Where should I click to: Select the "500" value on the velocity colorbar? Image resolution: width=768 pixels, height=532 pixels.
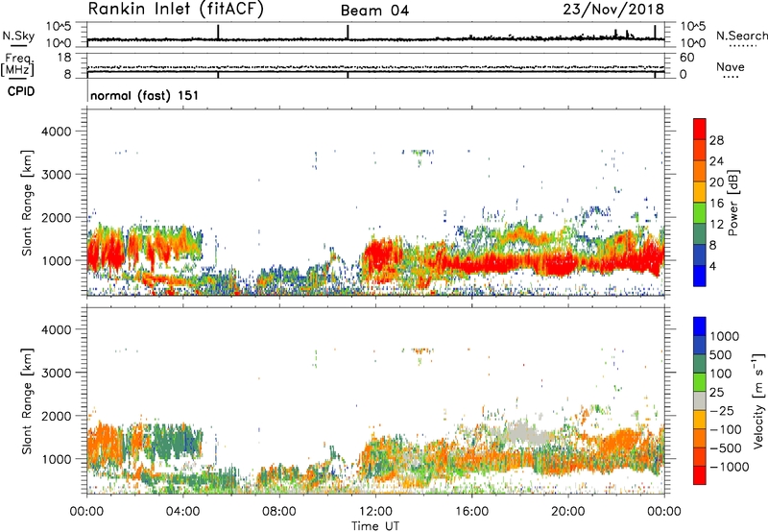tap(723, 355)
